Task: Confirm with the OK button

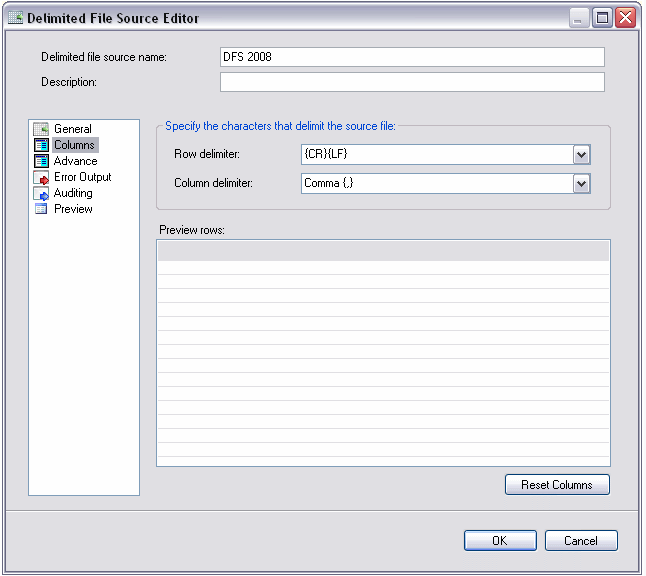Action: pyautogui.click(x=500, y=541)
